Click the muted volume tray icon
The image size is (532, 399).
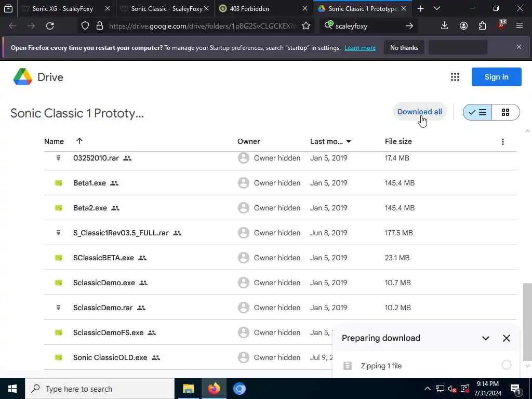[x=453, y=389]
